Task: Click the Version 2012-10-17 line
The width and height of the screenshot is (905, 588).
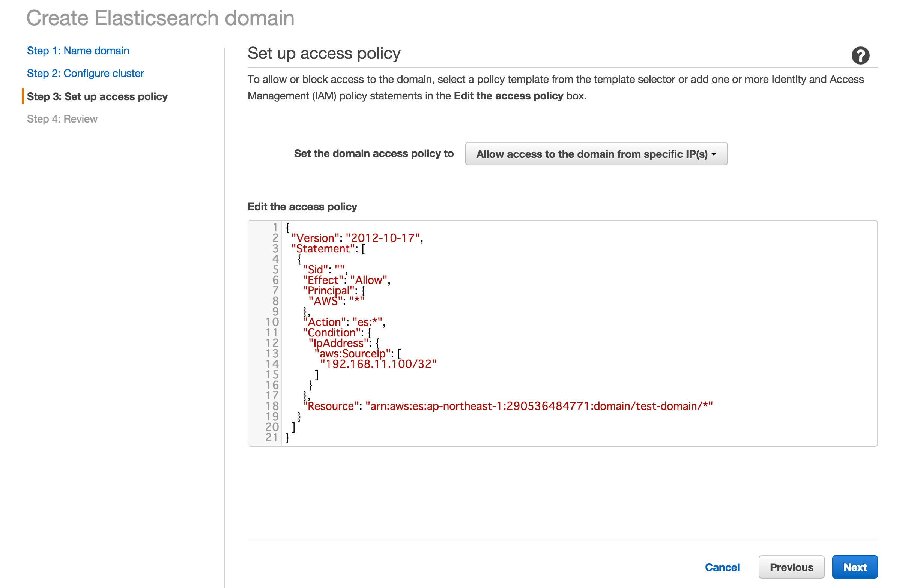Action: click(x=357, y=237)
